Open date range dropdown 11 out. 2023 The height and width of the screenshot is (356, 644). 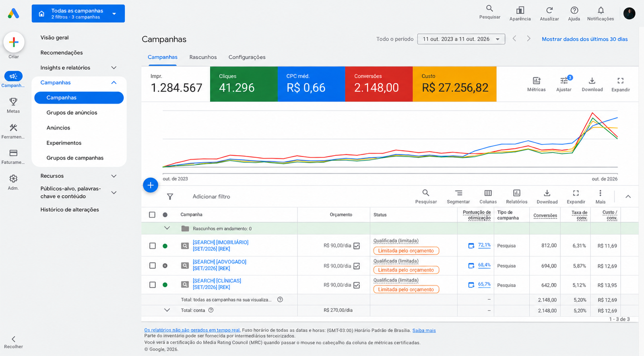coord(461,39)
